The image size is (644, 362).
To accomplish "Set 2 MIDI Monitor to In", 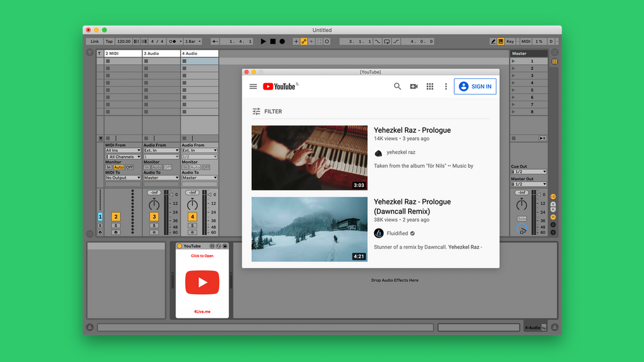I will [108, 167].
